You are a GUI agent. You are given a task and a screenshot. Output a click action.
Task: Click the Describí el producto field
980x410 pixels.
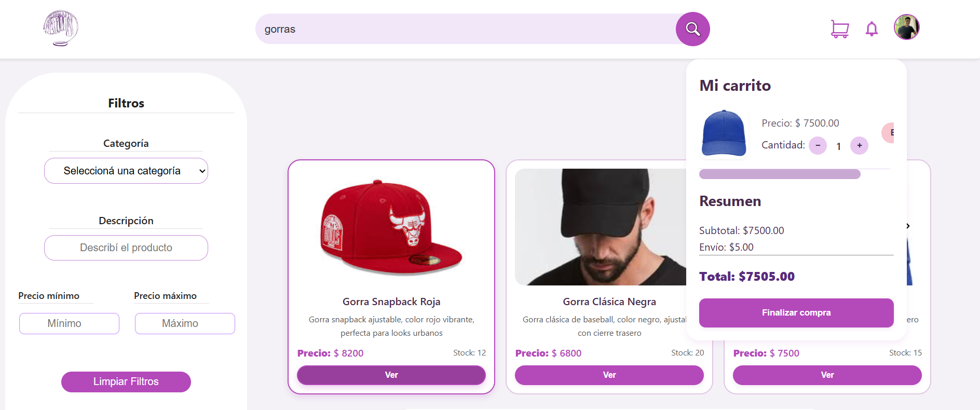(x=126, y=248)
